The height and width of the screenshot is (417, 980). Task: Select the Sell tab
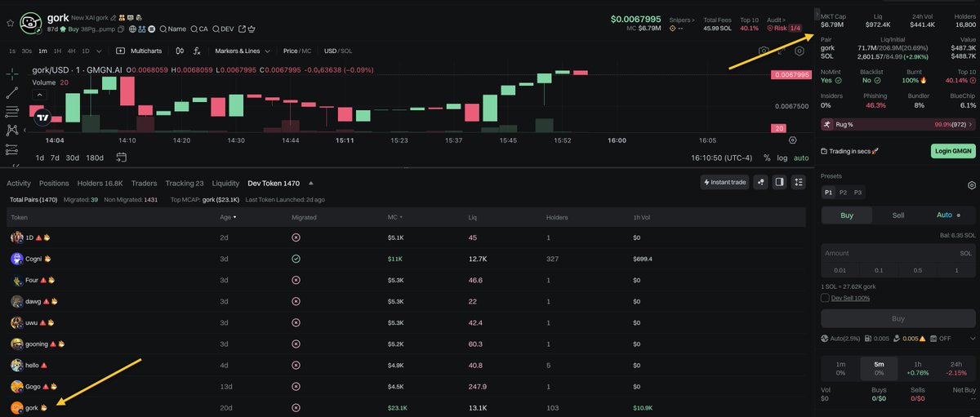[x=898, y=215]
